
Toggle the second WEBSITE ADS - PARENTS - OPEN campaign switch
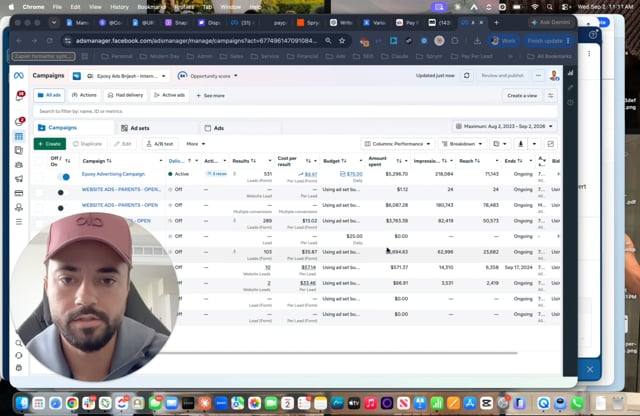coord(60,208)
